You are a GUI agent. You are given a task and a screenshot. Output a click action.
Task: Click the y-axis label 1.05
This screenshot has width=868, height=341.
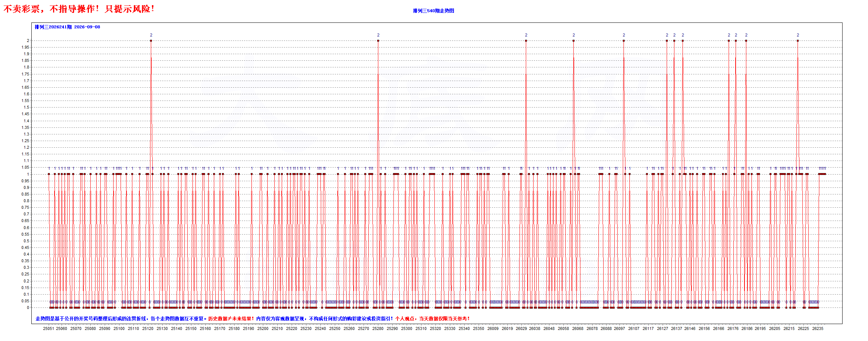[x=25, y=168]
